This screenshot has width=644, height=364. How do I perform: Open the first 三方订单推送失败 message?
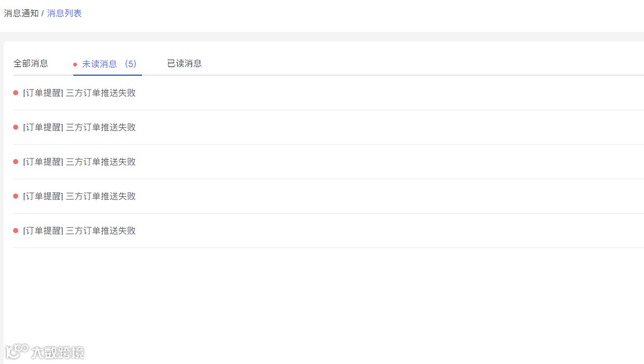click(x=100, y=93)
